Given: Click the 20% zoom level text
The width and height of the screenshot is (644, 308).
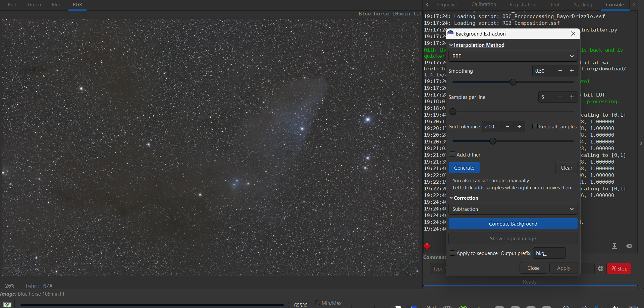Looking at the screenshot, I should point(10,286).
